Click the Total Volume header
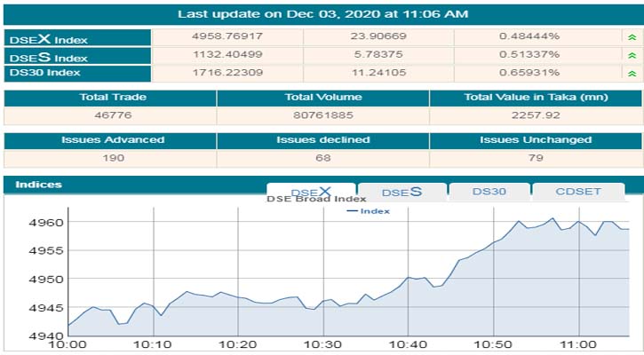This screenshot has height=355, width=644. pos(322,97)
